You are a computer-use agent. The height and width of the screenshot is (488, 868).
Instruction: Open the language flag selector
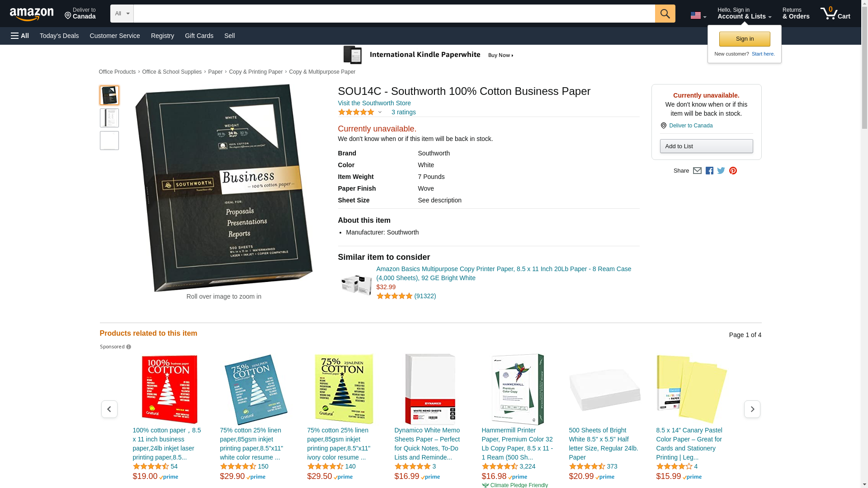(x=698, y=15)
